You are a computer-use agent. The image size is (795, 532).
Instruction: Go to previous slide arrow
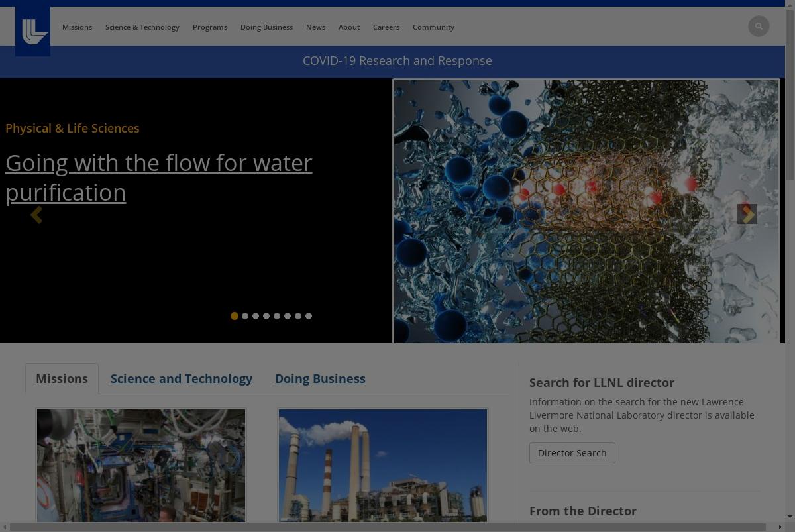(36, 214)
